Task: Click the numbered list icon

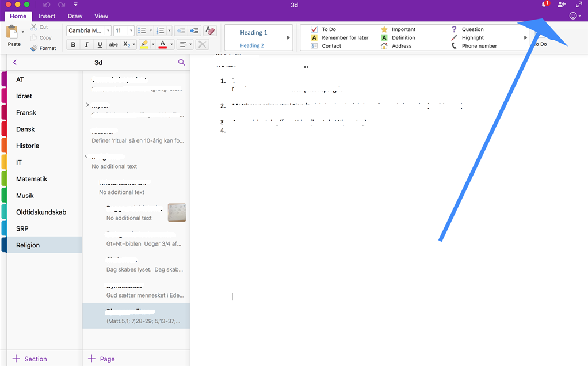Action: 161,30
